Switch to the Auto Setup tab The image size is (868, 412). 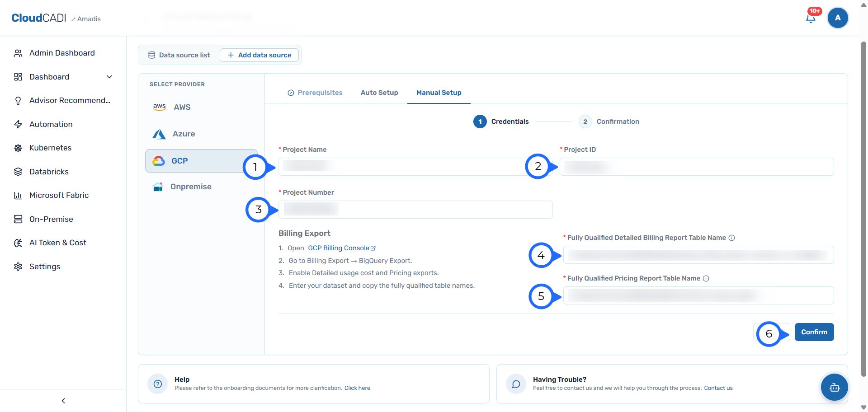[x=379, y=93]
